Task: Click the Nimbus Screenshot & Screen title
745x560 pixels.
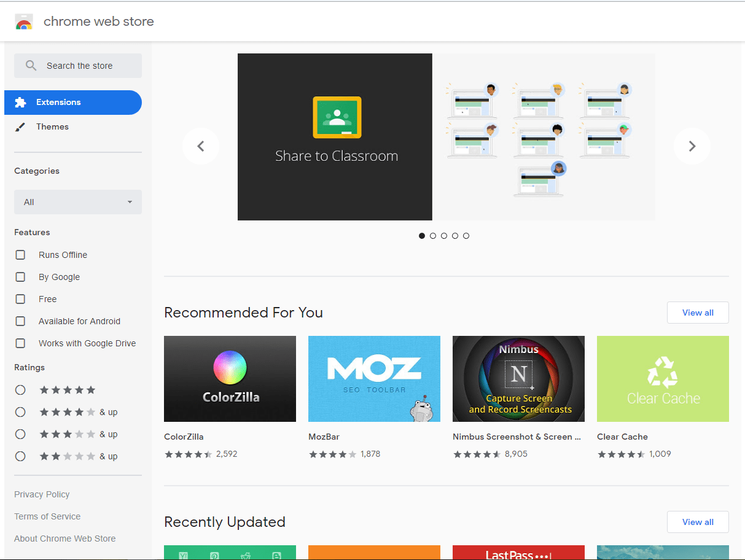Action: (517, 437)
